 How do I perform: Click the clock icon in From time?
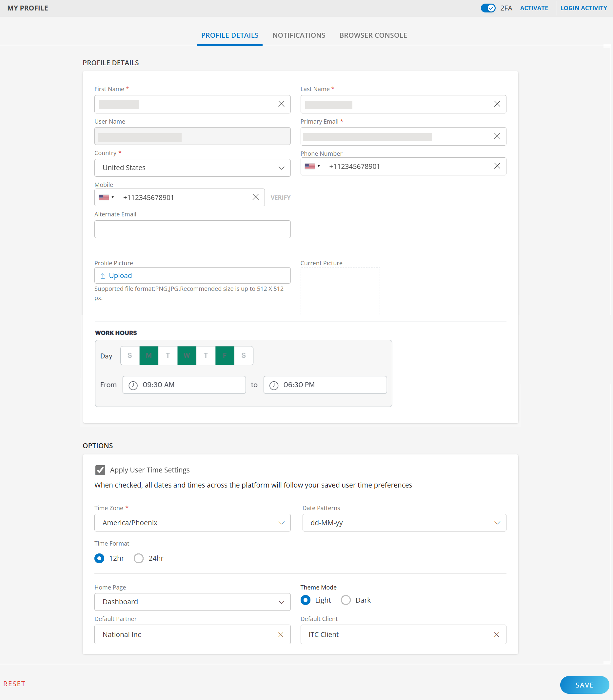pyautogui.click(x=133, y=385)
